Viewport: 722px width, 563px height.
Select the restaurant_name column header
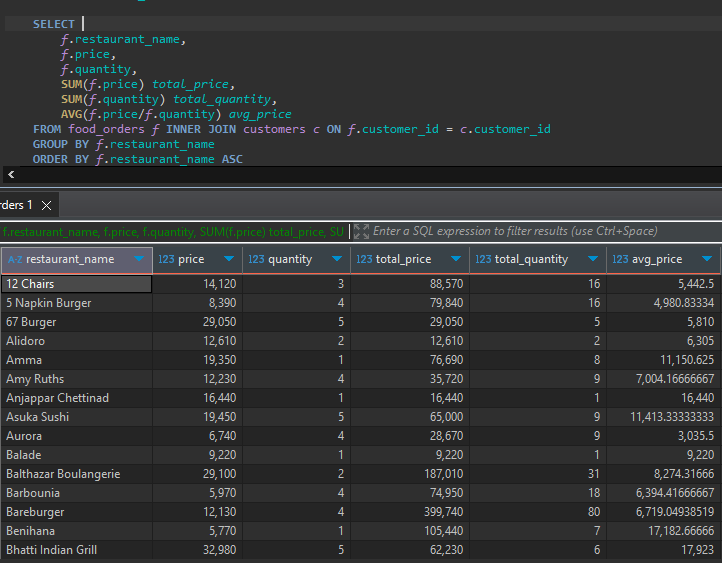tap(76, 260)
